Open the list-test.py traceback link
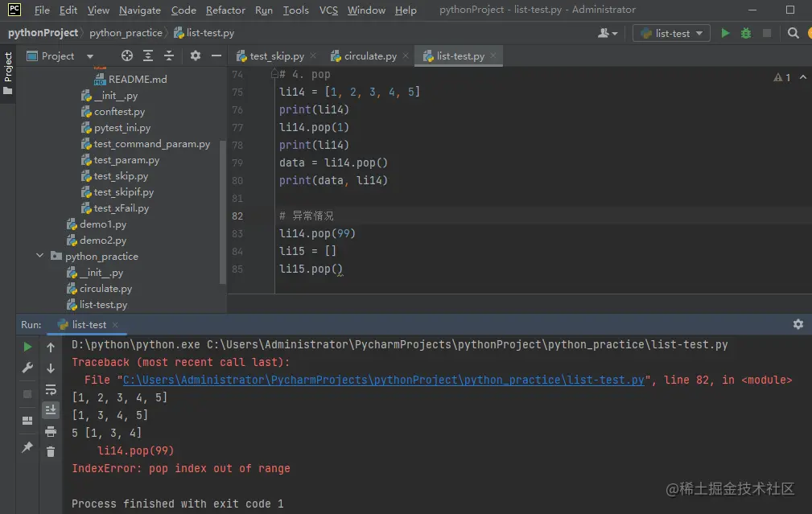The height and width of the screenshot is (514, 812). point(383,380)
